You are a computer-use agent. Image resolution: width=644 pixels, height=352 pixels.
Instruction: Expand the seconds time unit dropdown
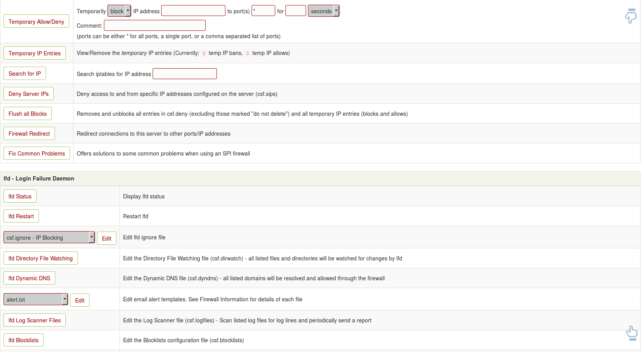point(323,11)
